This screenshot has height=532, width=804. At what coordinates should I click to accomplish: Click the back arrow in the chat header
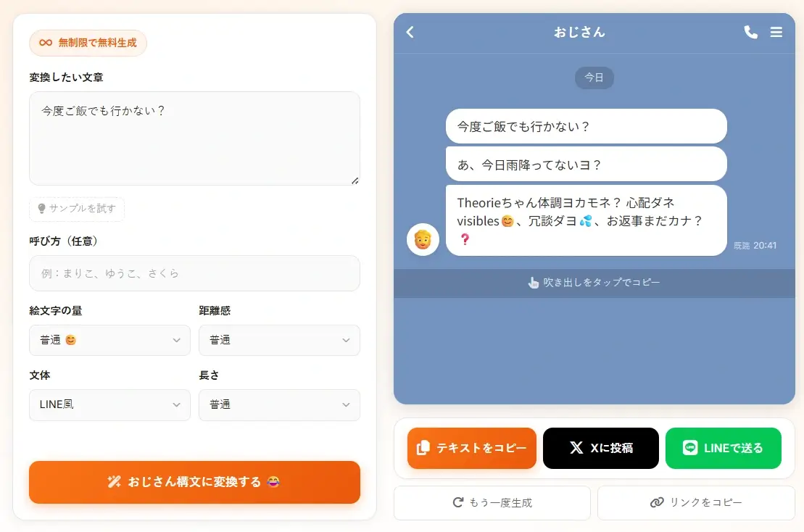pyautogui.click(x=410, y=32)
